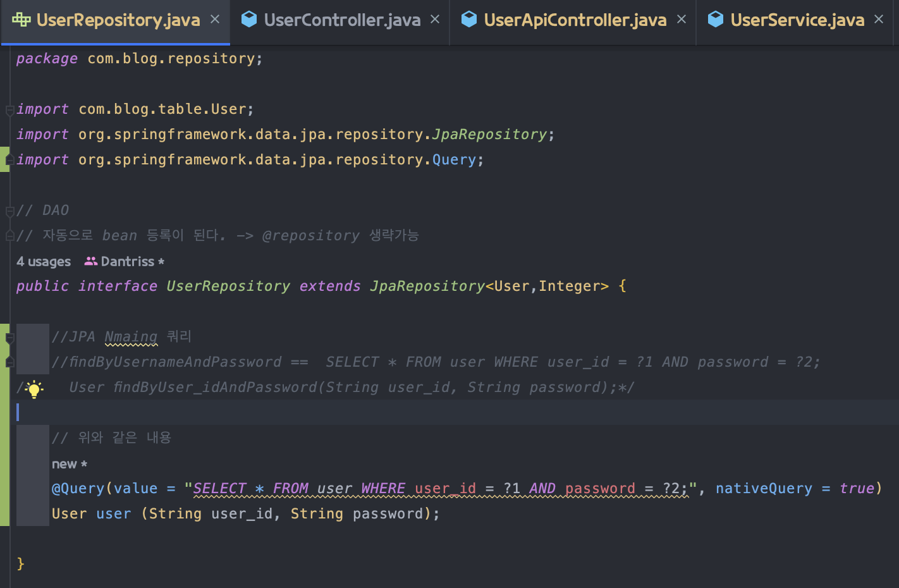Collapse the import block fold marker
The image size is (899, 588).
pyautogui.click(x=9, y=111)
